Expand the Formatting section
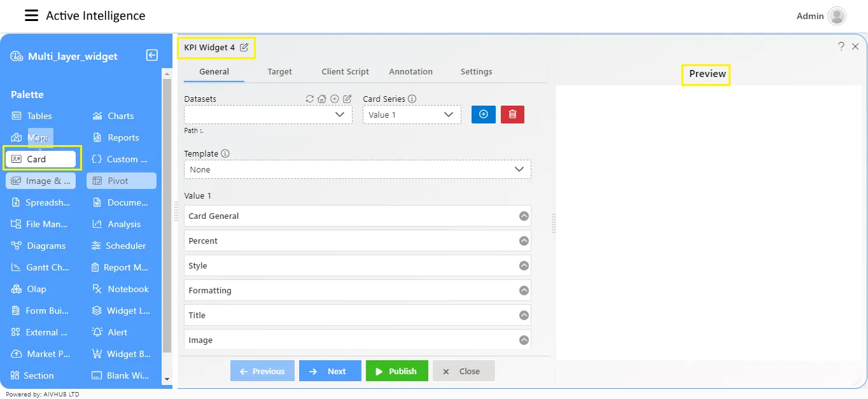 pyautogui.click(x=358, y=290)
